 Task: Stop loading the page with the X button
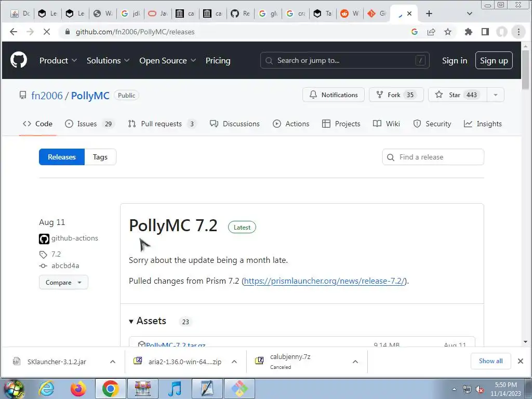[47, 32]
